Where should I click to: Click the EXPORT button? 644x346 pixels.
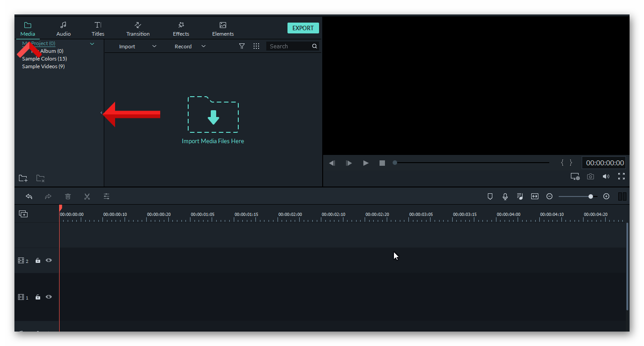click(303, 28)
